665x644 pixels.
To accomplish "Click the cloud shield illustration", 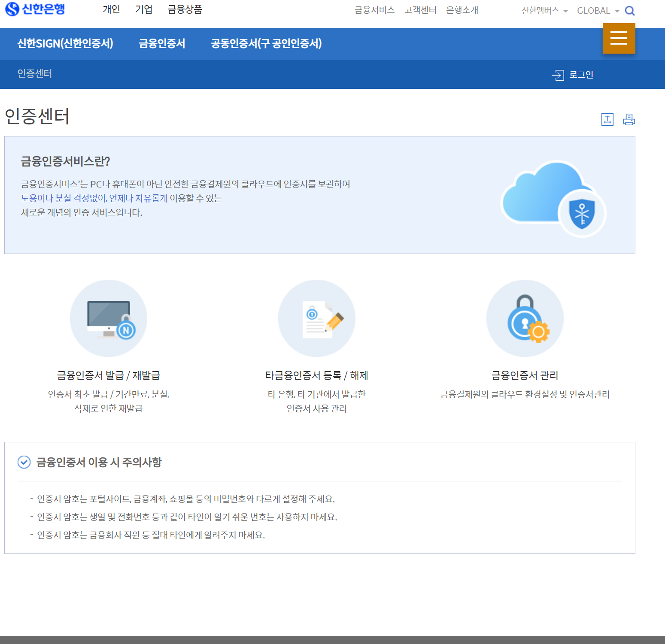I will pos(553,199).
